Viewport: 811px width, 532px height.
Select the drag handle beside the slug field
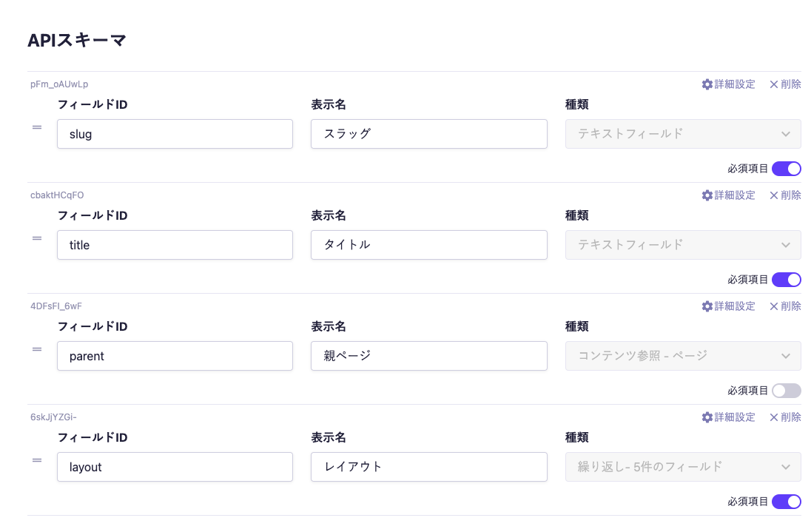pyautogui.click(x=37, y=127)
